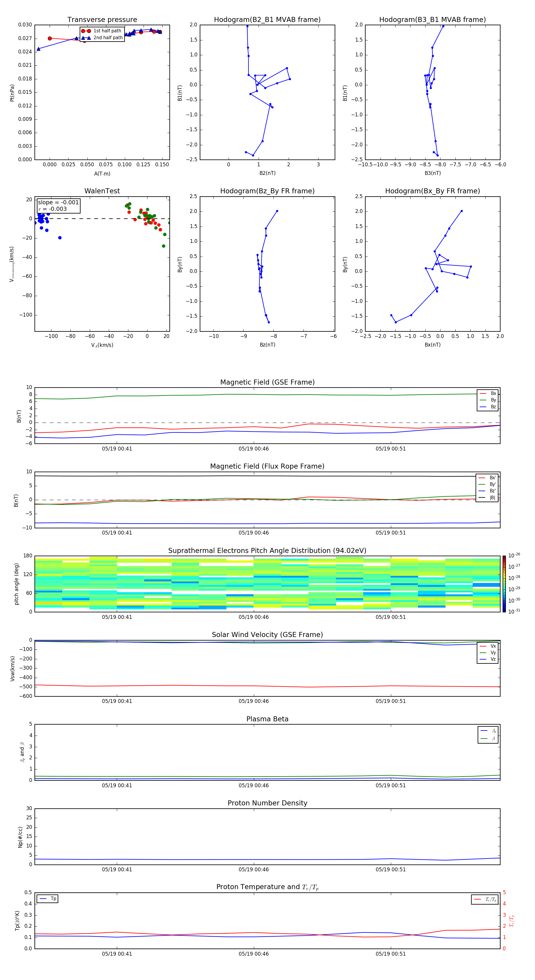This screenshot has width=535, height=980.
Task: Click the 'B3(nT)' axis label
Action: [432, 173]
